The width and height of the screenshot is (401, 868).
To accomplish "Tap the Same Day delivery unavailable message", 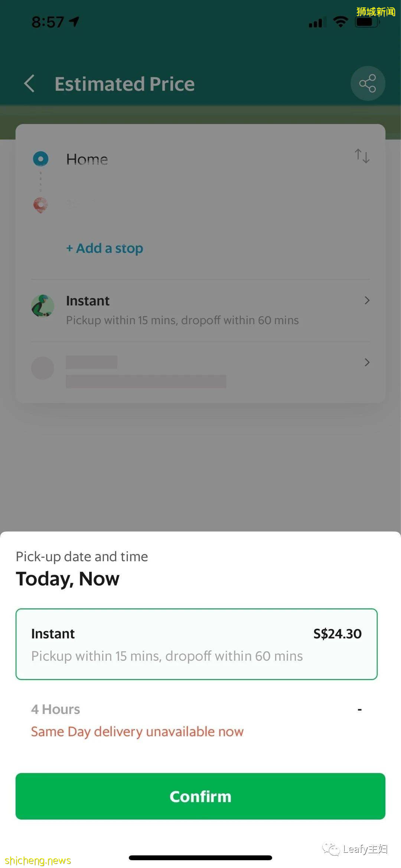I will 137,731.
